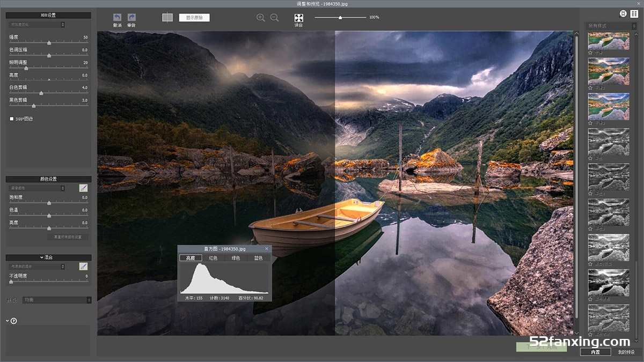
Task: Select the 绿色 tab in histogram
Action: click(236, 258)
